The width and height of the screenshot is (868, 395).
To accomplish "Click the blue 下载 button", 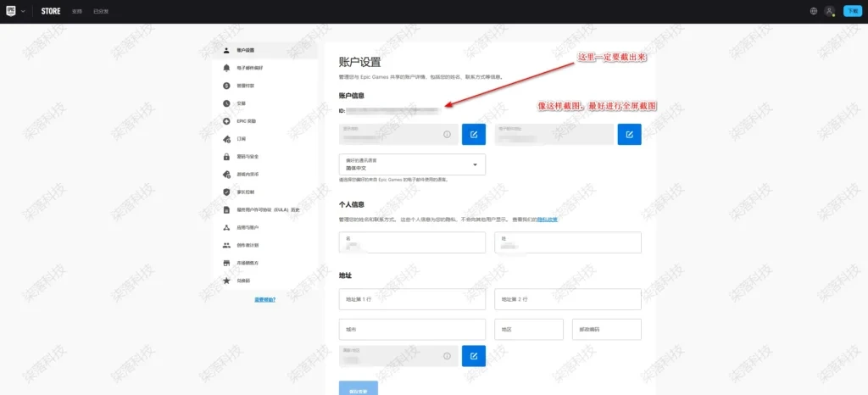I will click(853, 11).
